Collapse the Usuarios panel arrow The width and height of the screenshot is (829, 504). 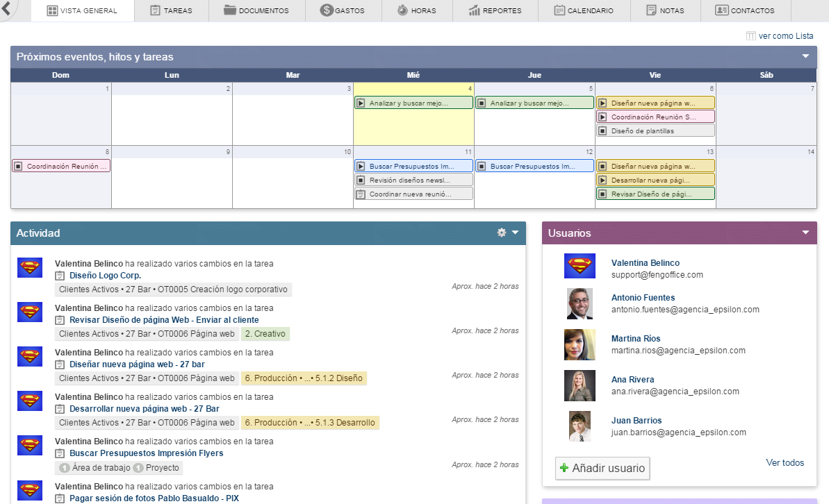(x=805, y=233)
